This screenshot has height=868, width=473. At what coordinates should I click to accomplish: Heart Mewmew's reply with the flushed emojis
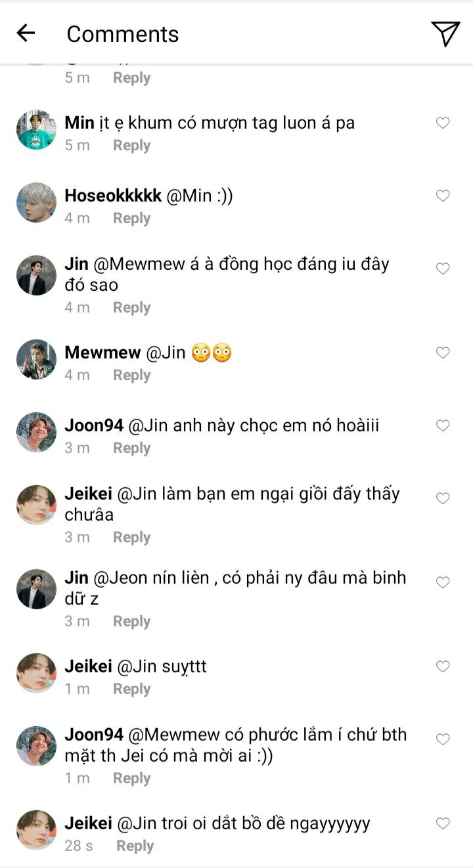click(x=443, y=353)
